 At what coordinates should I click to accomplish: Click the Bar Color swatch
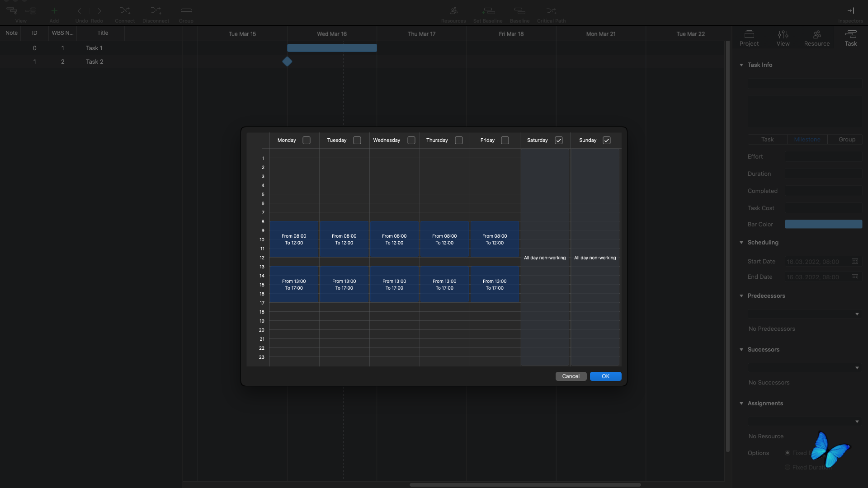[823, 225]
